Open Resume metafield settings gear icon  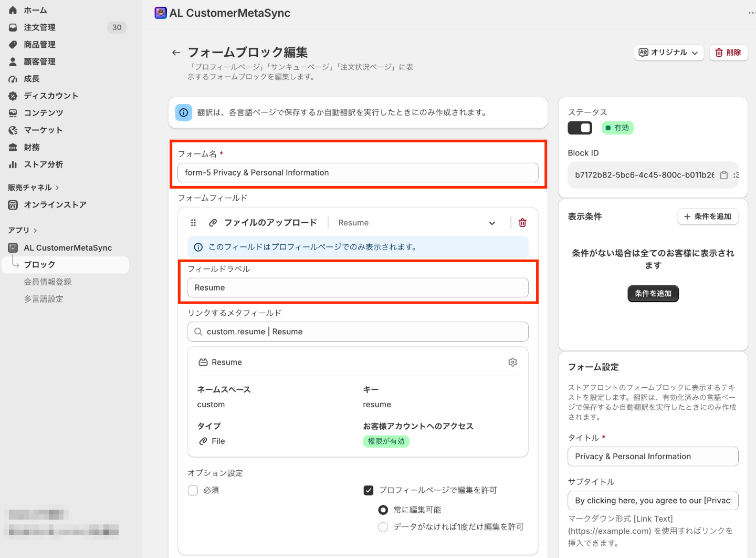click(x=513, y=362)
